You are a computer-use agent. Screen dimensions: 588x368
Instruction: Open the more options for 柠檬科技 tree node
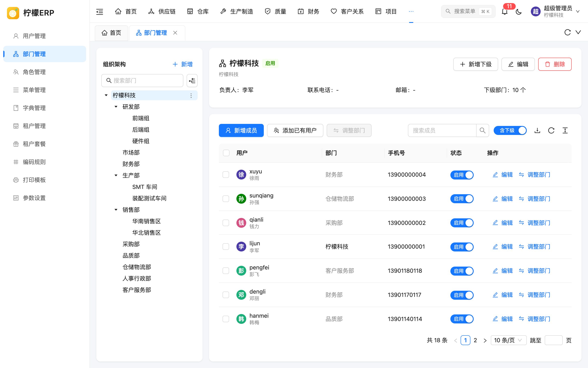click(191, 95)
